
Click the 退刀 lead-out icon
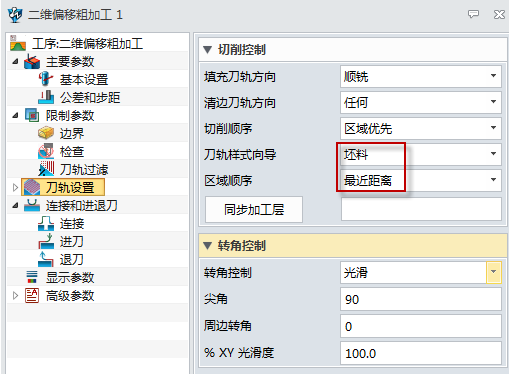pyautogui.click(x=46, y=259)
